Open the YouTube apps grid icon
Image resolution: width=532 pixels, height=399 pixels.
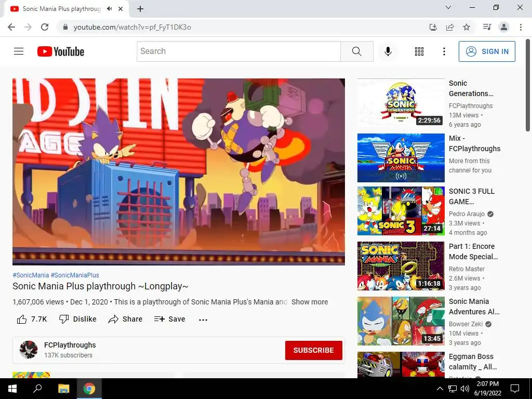[419, 51]
